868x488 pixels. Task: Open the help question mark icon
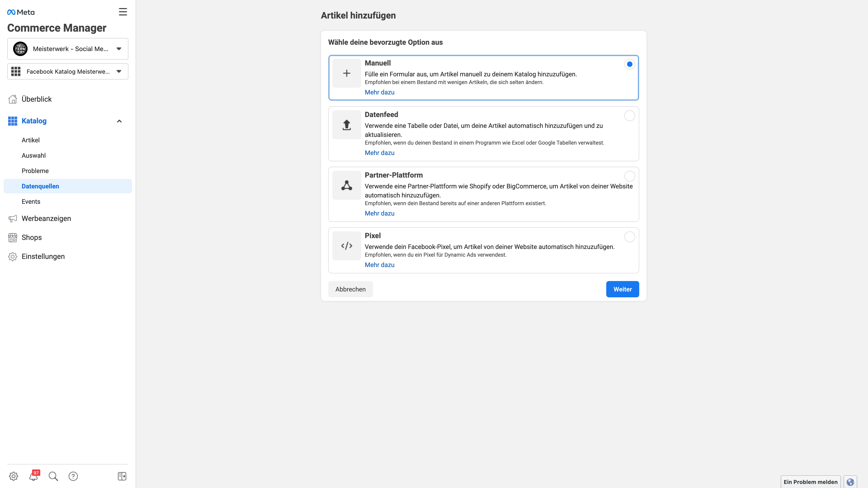pyautogui.click(x=73, y=476)
